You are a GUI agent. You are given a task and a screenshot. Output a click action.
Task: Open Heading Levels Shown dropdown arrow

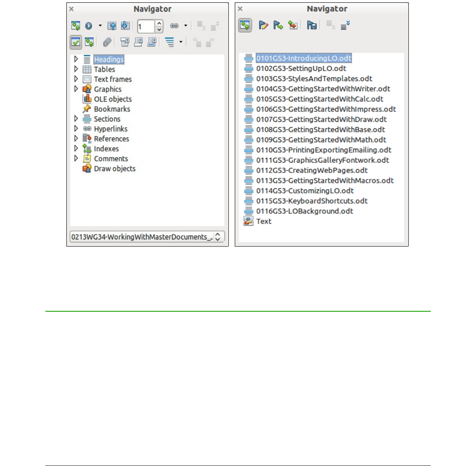coord(181,42)
